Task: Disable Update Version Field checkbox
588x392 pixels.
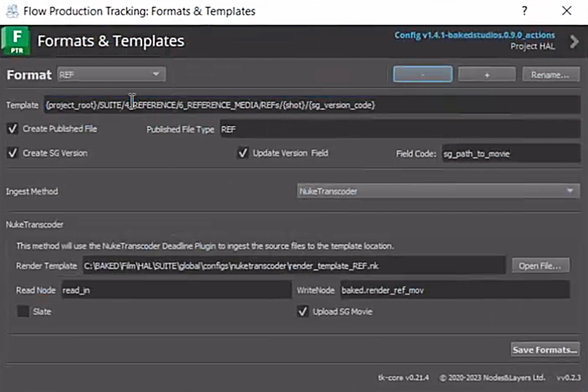Action: click(x=243, y=153)
